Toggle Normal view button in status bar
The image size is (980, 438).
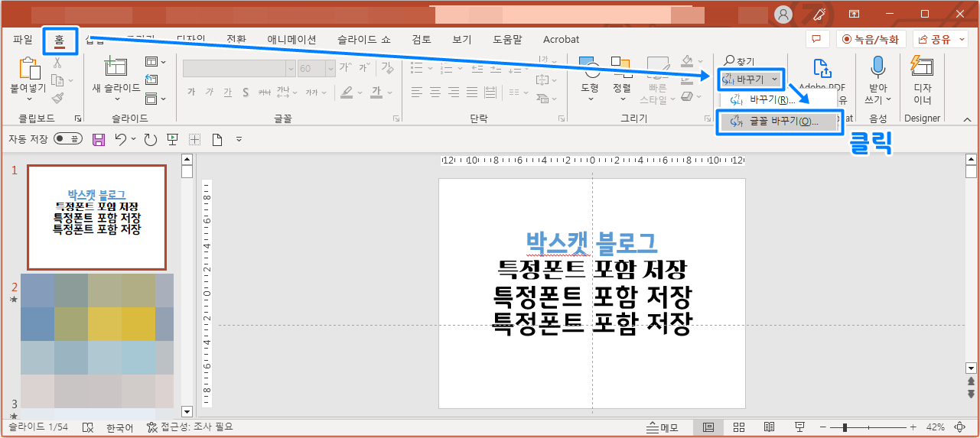(708, 427)
